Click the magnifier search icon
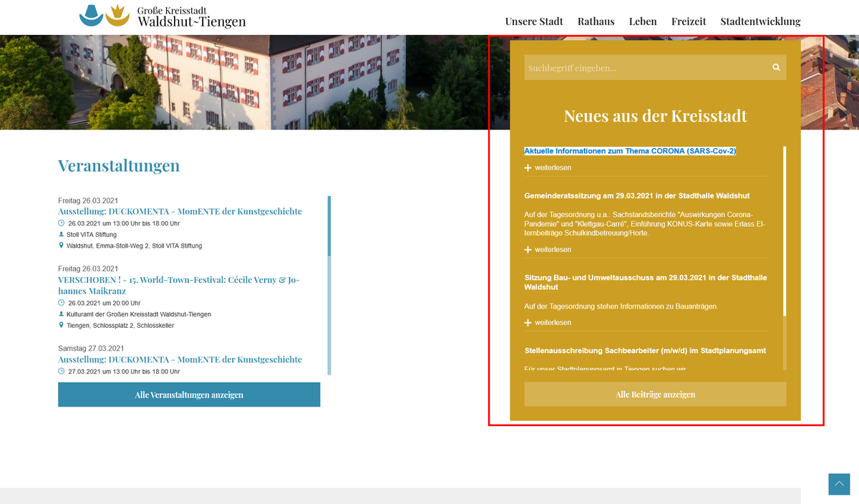 [776, 67]
